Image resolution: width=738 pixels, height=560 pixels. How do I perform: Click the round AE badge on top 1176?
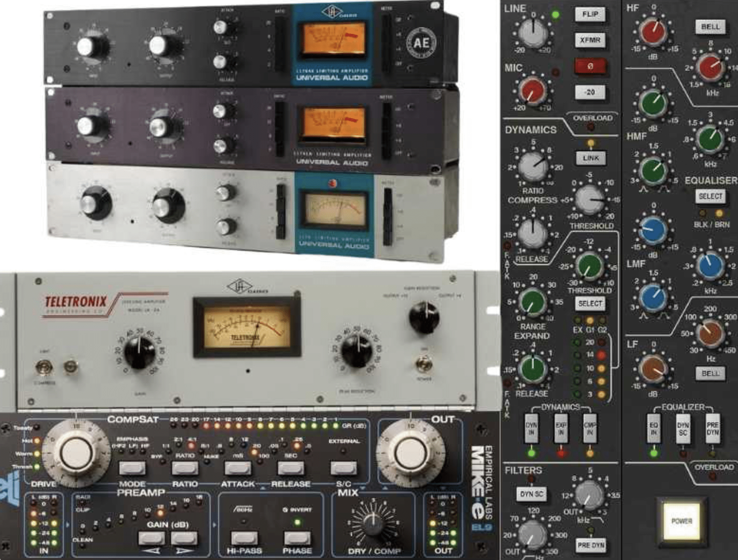(x=421, y=43)
